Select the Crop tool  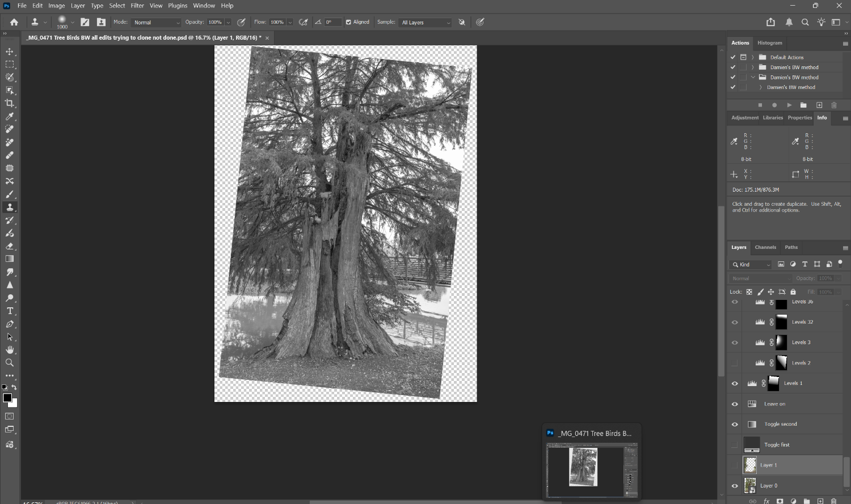(x=10, y=103)
